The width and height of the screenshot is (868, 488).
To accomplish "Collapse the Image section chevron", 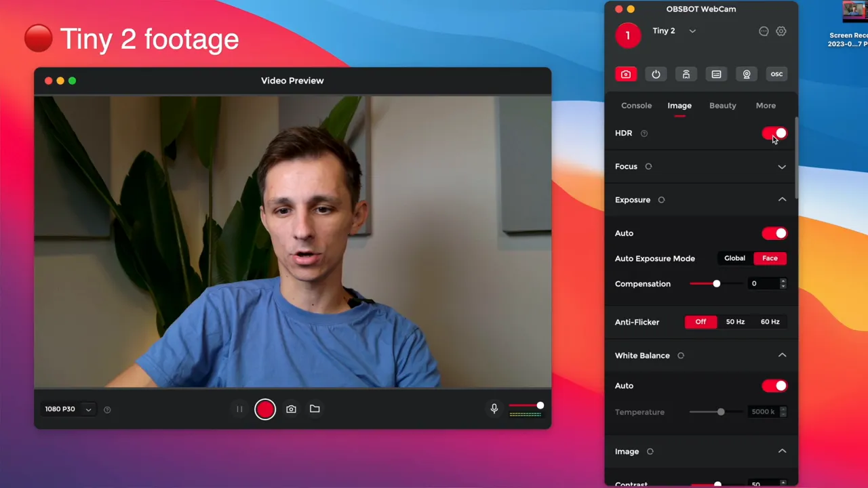I will click(782, 451).
